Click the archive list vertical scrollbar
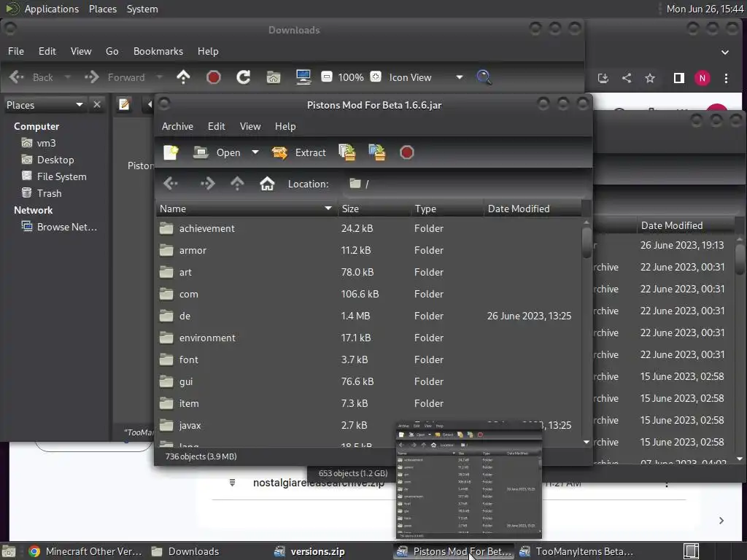This screenshot has width=747, height=560. tap(587, 243)
